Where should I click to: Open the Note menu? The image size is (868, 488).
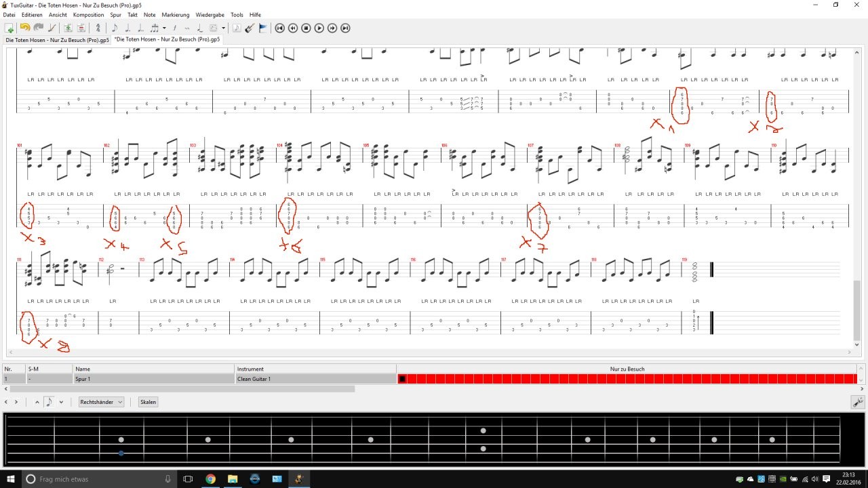(x=149, y=14)
